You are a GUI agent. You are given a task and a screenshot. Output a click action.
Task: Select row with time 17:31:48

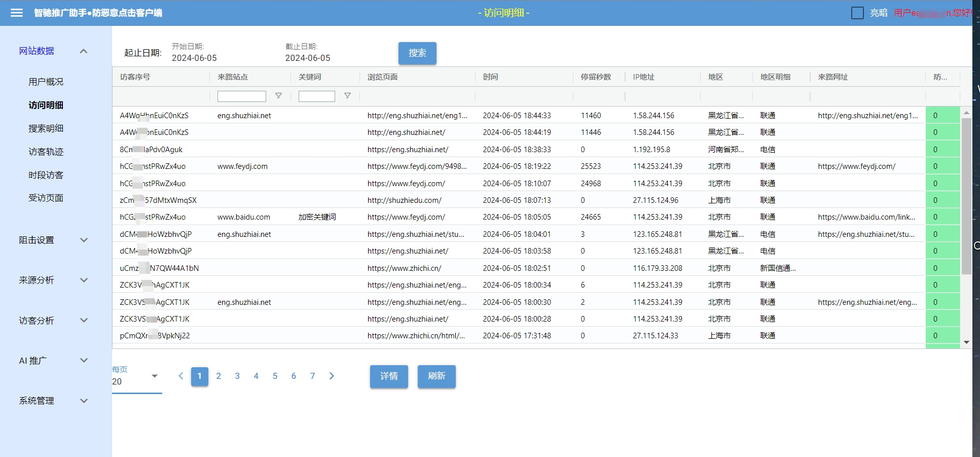pos(536,336)
